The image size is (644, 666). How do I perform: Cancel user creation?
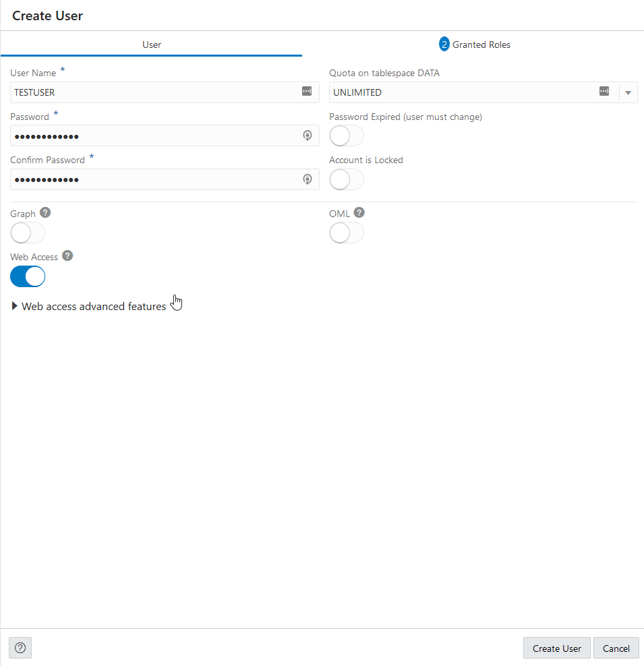pos(616,648)
